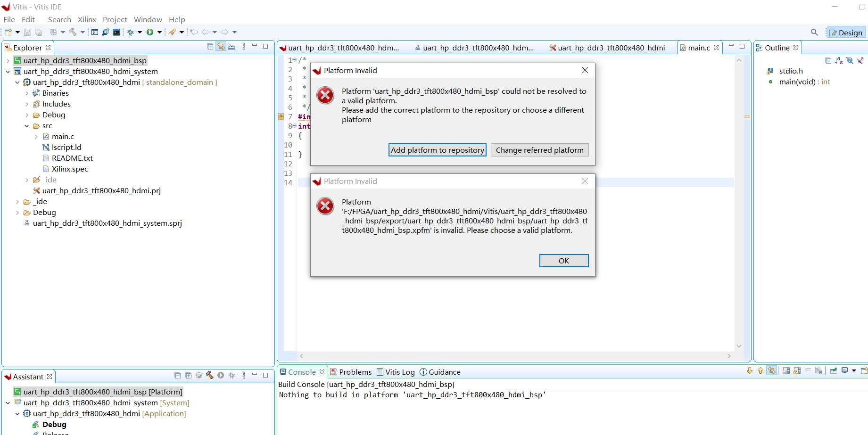The width and height of the screenshot is (868, 435).
Task: Open the Xilinx menu
Action: click(87, 19)
